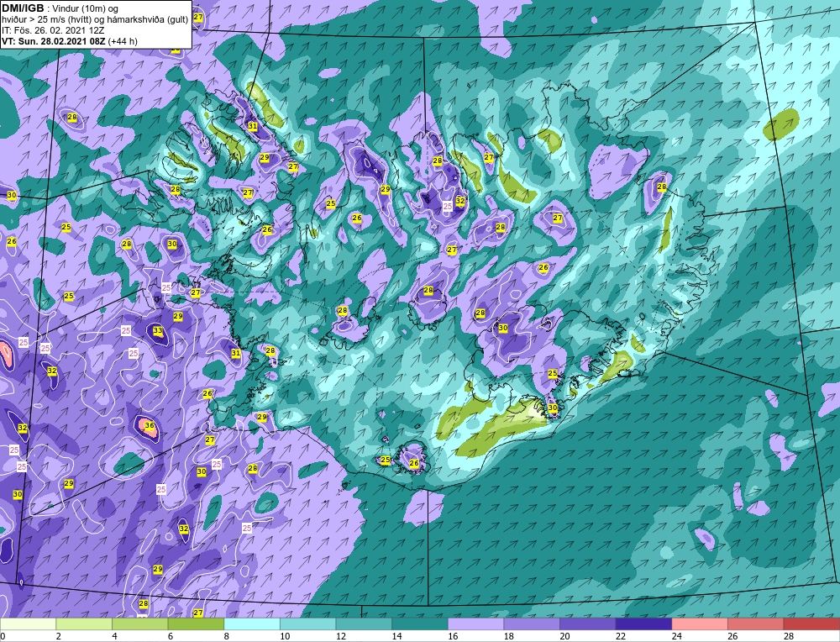
Task: Click the 2–4 m/s light green legend swatch
Action: click(84, 624)
